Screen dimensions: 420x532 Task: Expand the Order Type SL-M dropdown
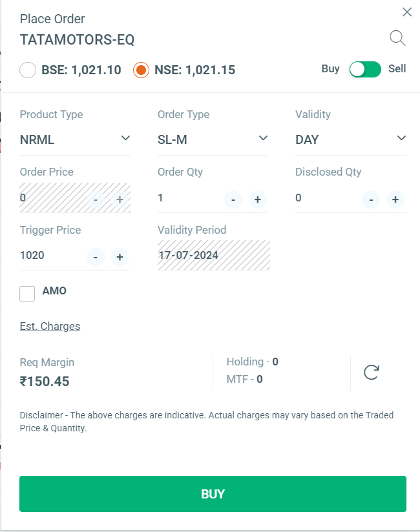click(213, 139)
